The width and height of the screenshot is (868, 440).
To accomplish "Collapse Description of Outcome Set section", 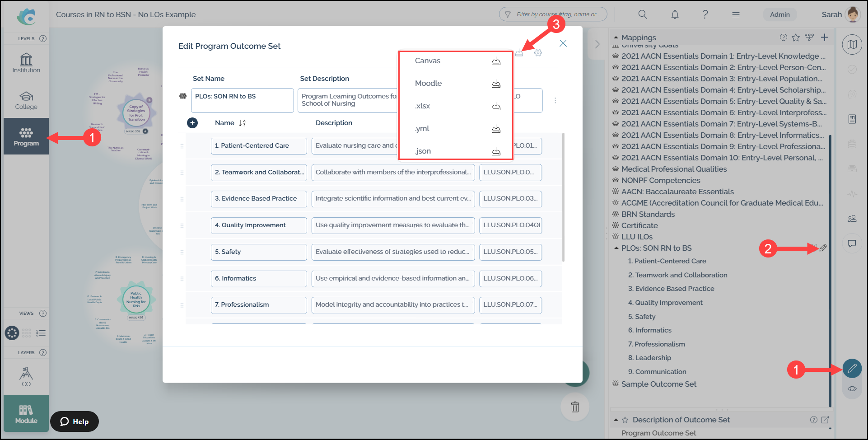I will tap(616, 420).
